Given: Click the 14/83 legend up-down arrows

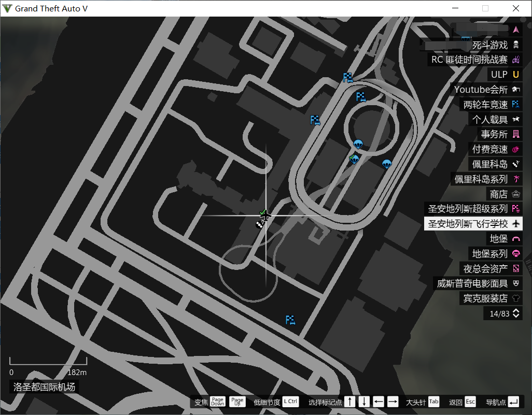Looking at the screenshot, I should [x=516, y=313].
